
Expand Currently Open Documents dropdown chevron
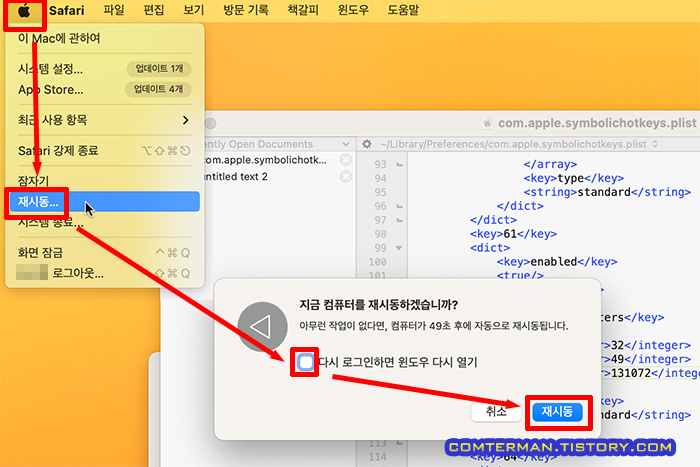(346, 144)
